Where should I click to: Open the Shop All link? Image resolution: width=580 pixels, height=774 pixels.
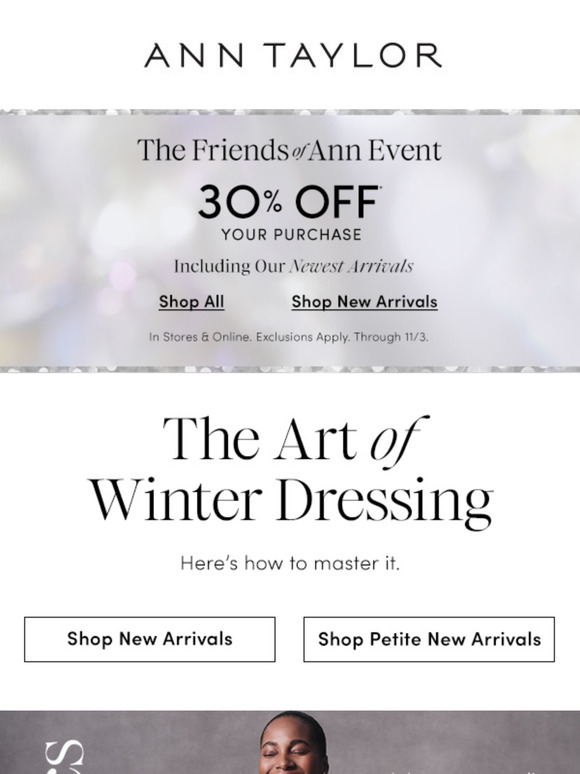pos(192,302)
